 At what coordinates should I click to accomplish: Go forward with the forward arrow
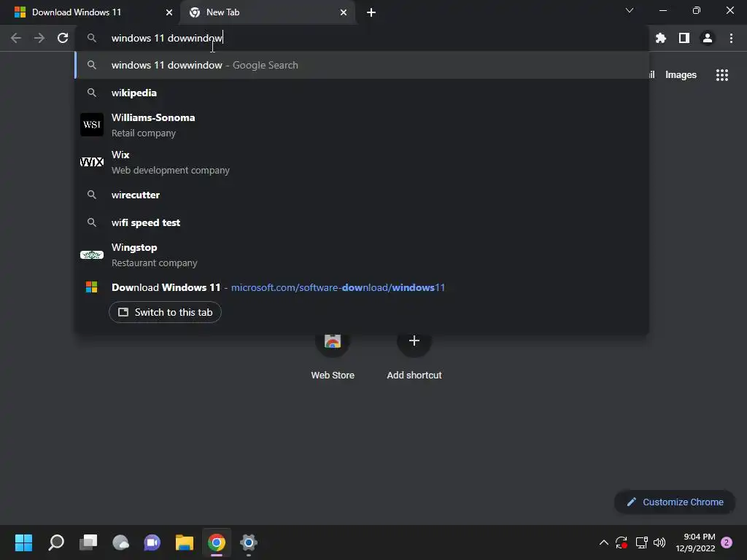point(39,38)
